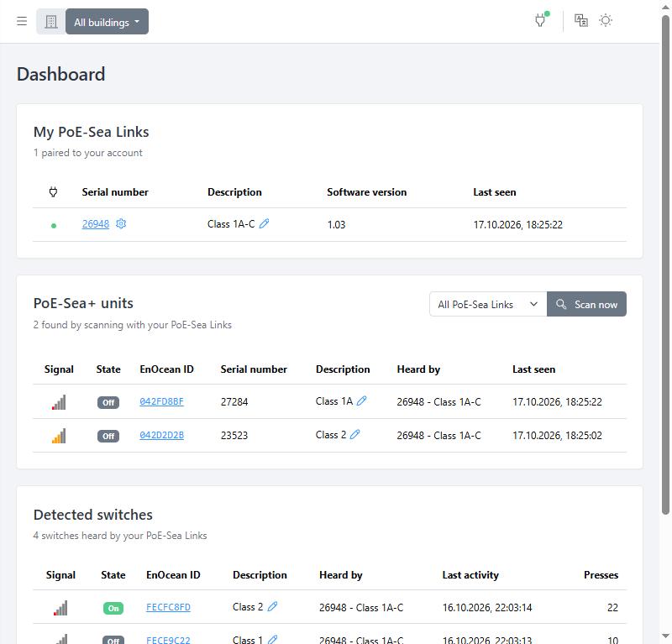Screen dimensions: 672x644
Task: Click signal strength icon for 042D2D2B
Action: tap(59, 436)
